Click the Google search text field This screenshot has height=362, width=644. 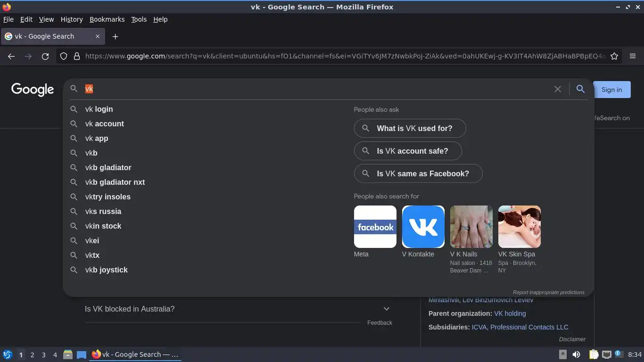coord(316,89)
